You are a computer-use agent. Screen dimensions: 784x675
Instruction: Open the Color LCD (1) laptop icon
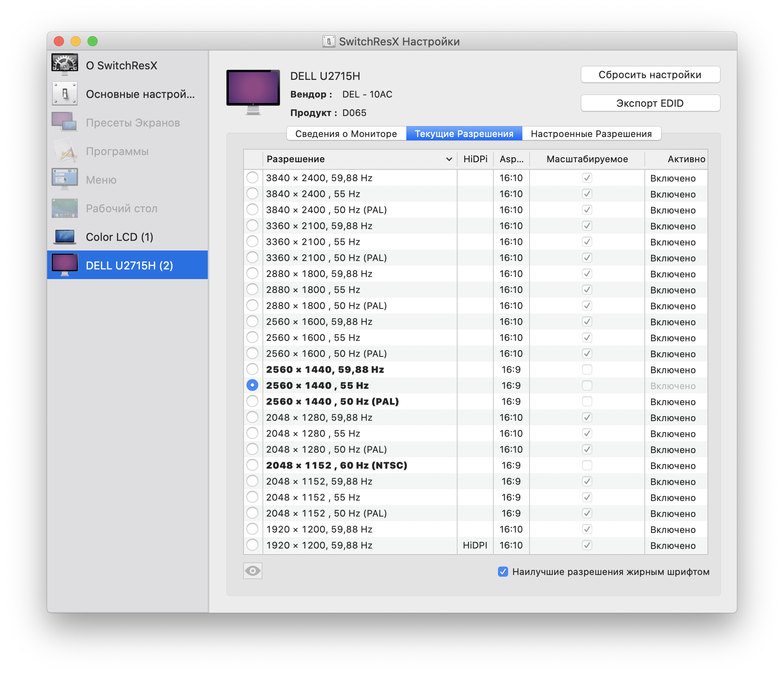click(64, 237)
